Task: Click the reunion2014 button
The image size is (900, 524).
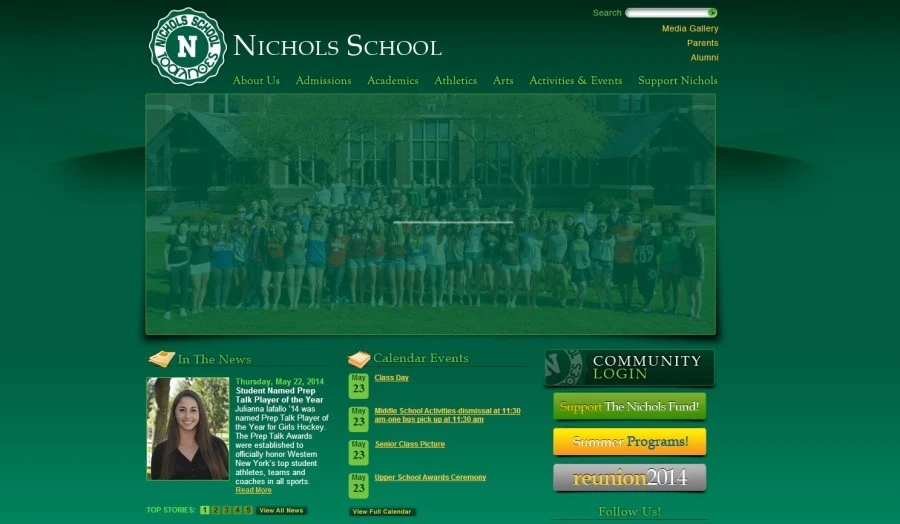Action: click(630, 478)
